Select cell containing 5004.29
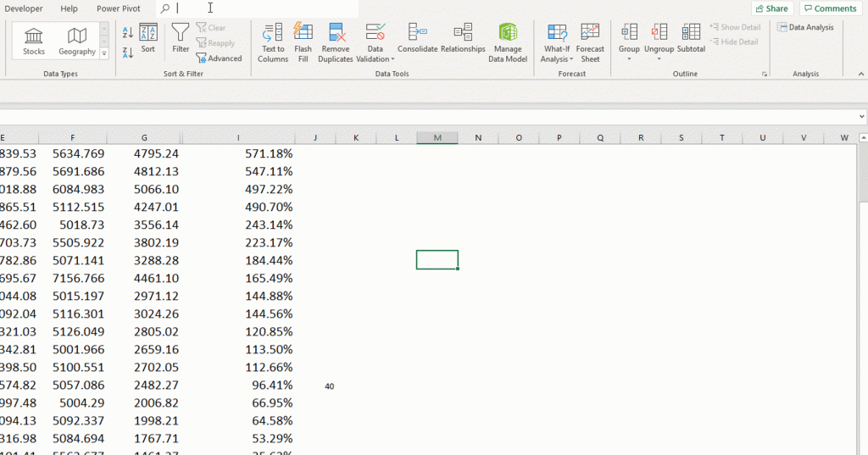Viewport: 868px width, 455px height. (73, 403)
